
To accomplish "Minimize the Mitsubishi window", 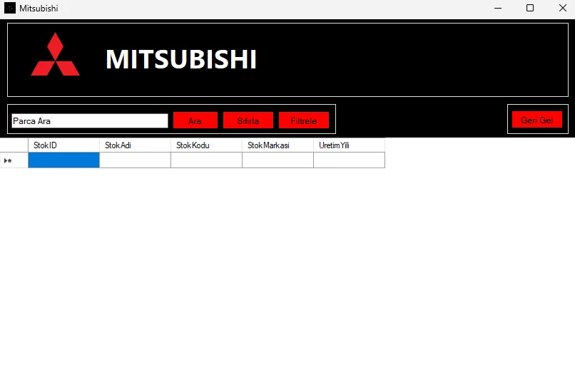I will tap(498, 8).
